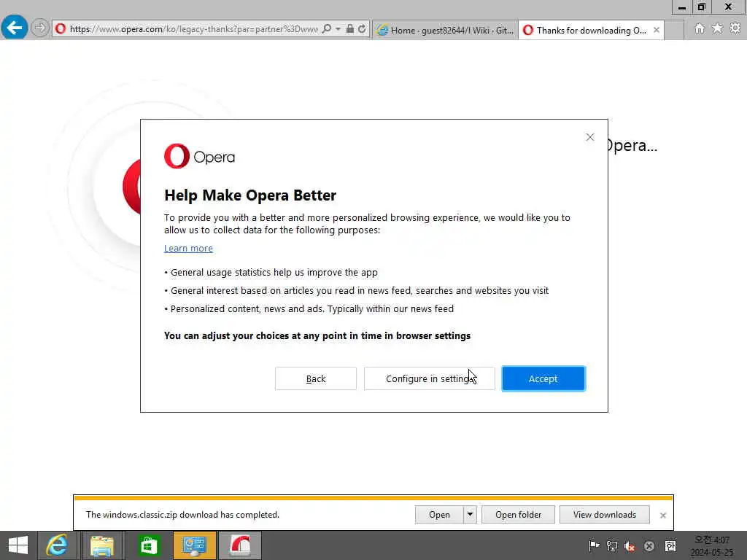Click the Back button in dialog
Viewport: 747px width, 560px height.
coord(315,378)
